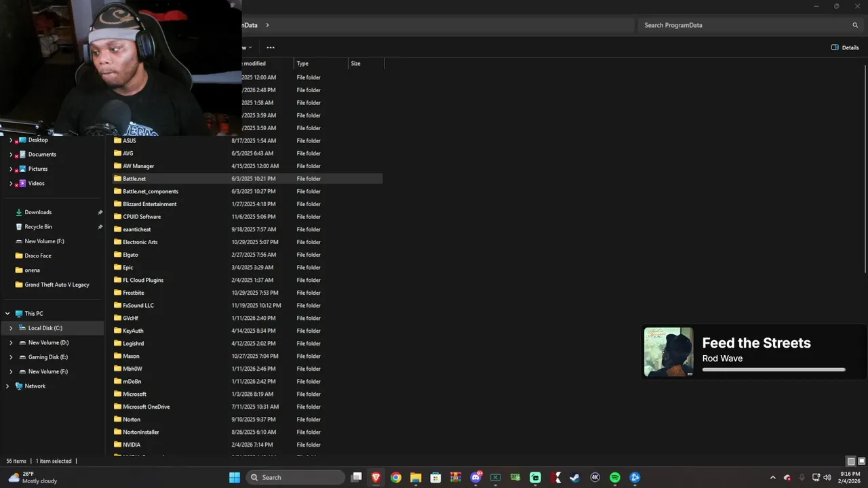
Task: Open WinRAR from taskbar
Action: 456,477
